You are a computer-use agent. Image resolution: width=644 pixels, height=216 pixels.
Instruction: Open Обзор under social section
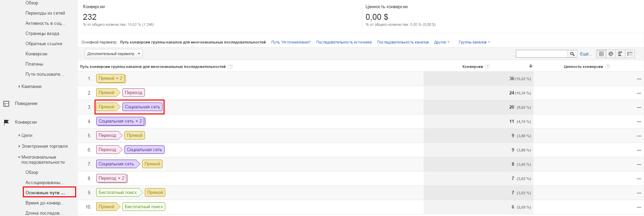[32, 3]
